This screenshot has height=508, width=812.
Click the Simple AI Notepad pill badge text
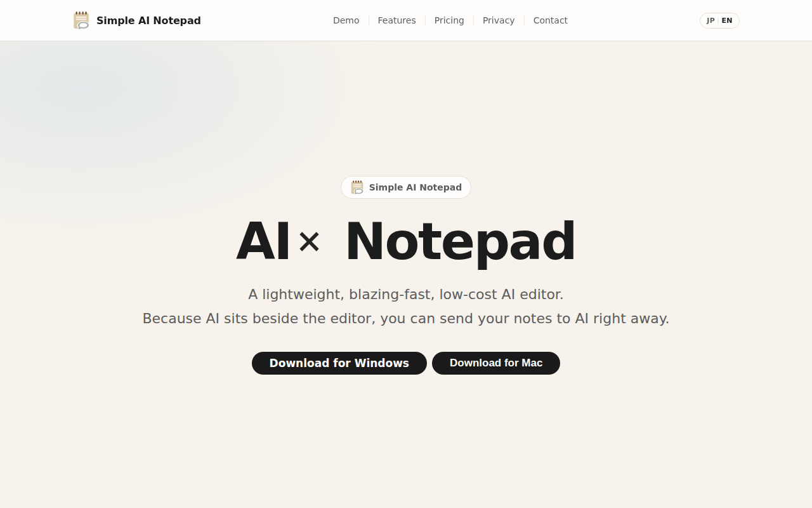[416, 187]
